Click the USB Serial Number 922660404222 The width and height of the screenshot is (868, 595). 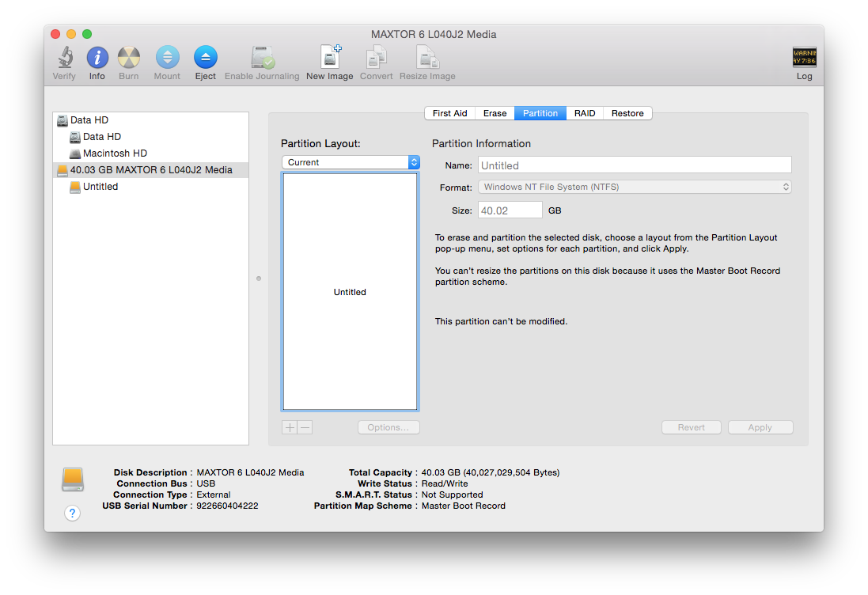click(227, 506)
